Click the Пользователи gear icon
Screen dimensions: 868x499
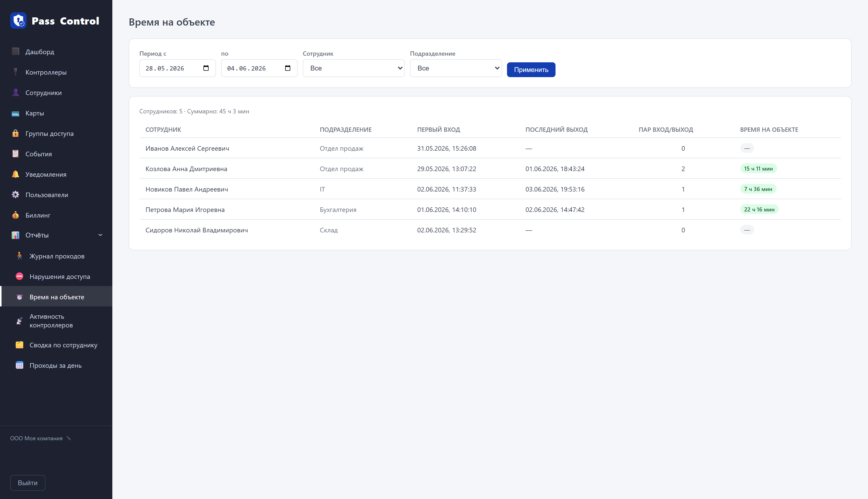pyautogui.click(x=15, y=195)
